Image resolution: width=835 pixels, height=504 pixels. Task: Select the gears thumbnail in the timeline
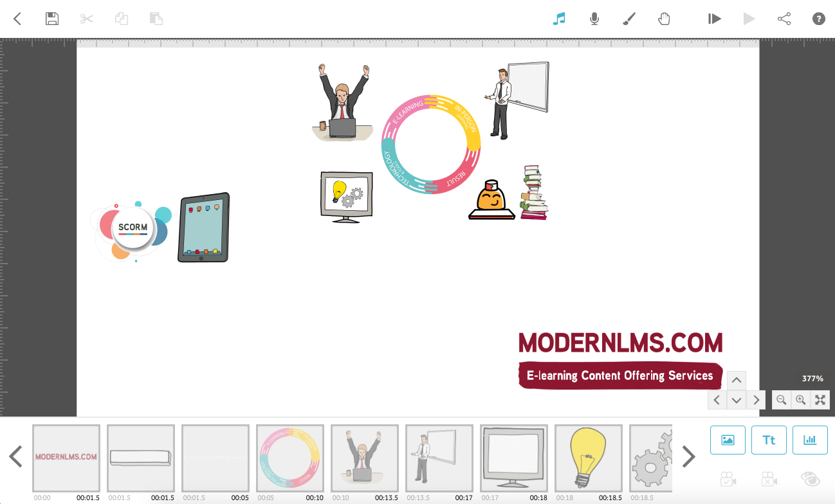651,458
